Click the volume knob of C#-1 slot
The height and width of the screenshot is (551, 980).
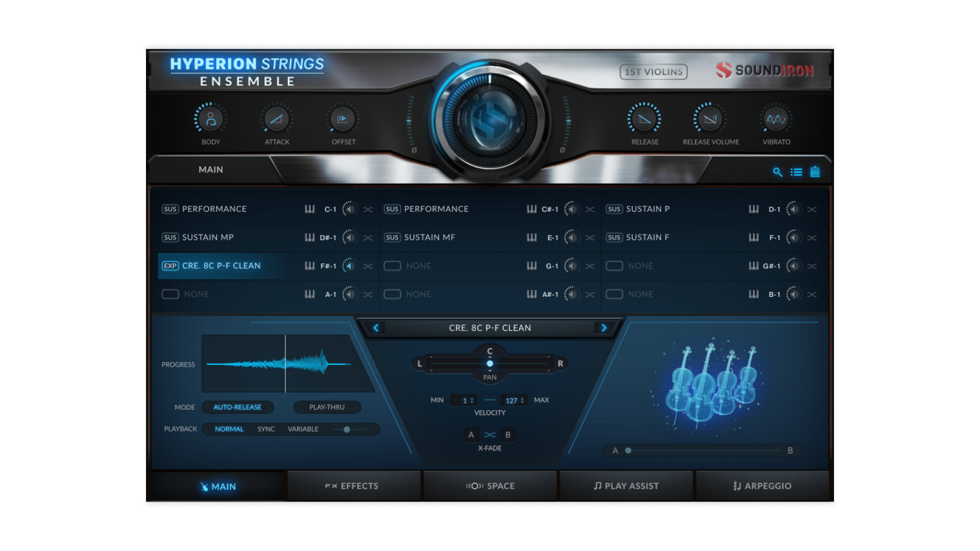pos(572,209)
